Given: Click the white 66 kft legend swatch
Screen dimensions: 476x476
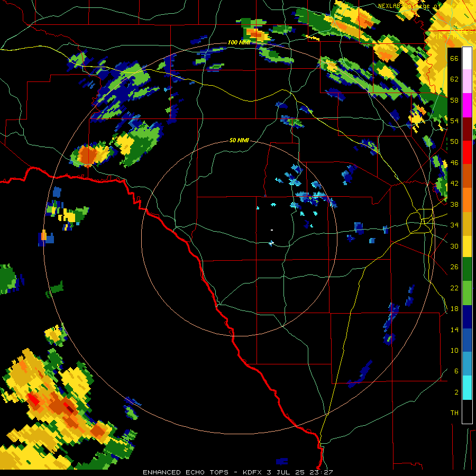Looking at the screenshot, I should pos(467,58).
